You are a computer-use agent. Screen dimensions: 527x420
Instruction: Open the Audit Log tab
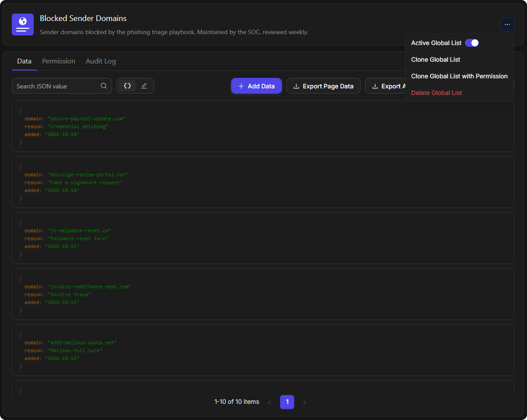point(101,61)
